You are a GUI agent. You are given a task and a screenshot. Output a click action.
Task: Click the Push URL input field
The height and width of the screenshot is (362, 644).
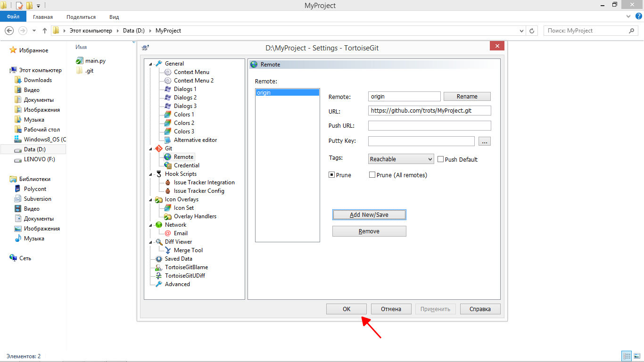429,126
